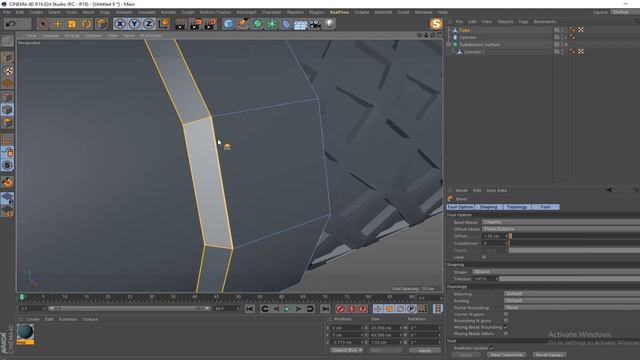The image size is (640, 360).
Task: Add a Light from the toolbar
Action: click(329, 24)
